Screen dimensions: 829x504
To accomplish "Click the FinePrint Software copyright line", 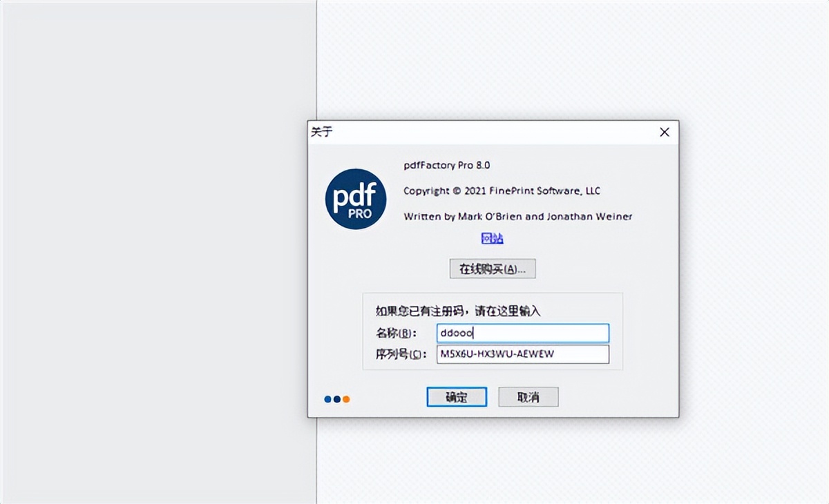I will (x=502, y=191).
